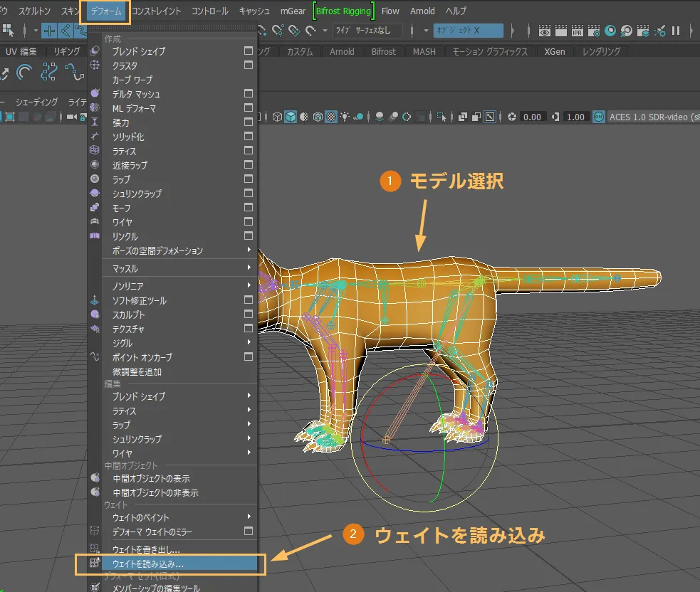Open option box for デフォーマ ウェイトのミラー
The width and height of the screenshot is (700, 592).
[x=249, y=532]
